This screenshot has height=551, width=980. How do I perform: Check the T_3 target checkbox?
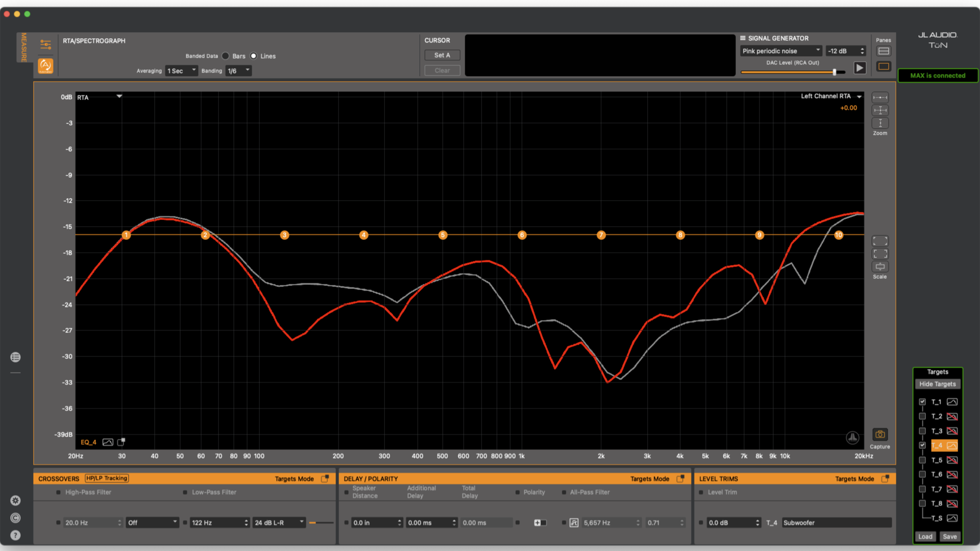click(x=922, y=431)
